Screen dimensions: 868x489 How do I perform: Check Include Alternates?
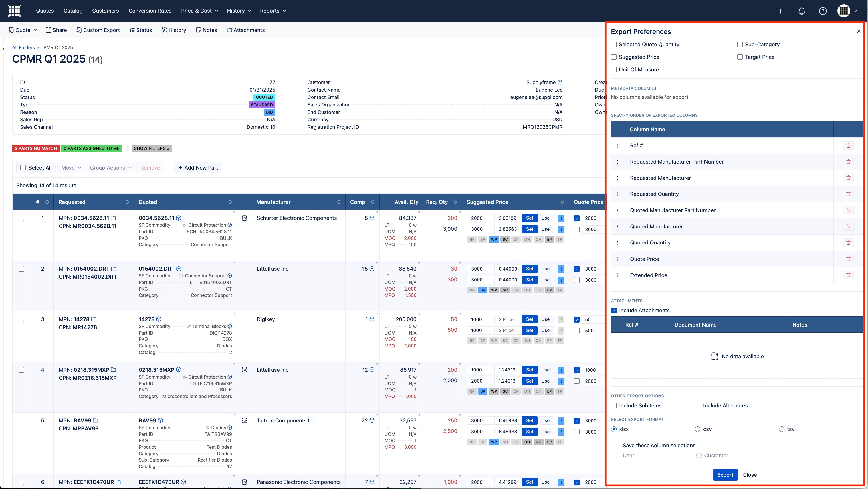point(697,406)
